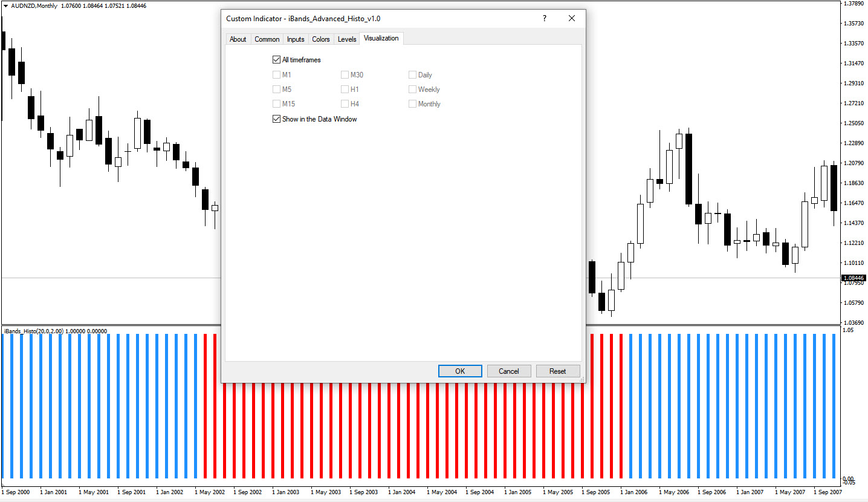Enable the M30 timeframe checkbox
The height and width of the screenshot is (502, 868).
[x=345, y=75]
